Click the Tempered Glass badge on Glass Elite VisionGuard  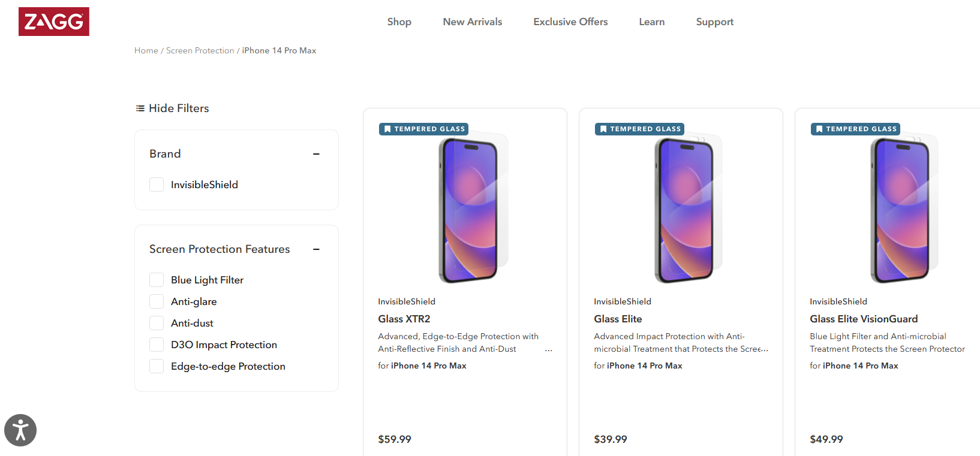(x=855, y=128)
